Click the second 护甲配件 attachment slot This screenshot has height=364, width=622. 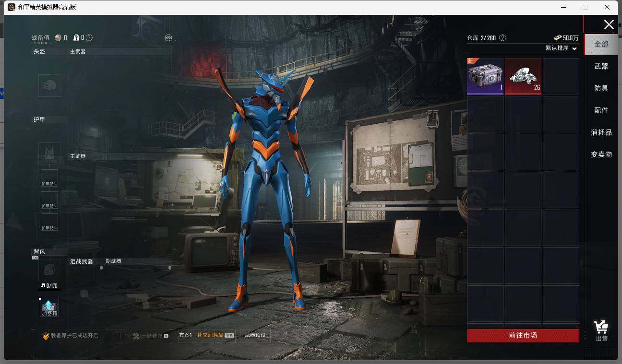tap(49, 200)
